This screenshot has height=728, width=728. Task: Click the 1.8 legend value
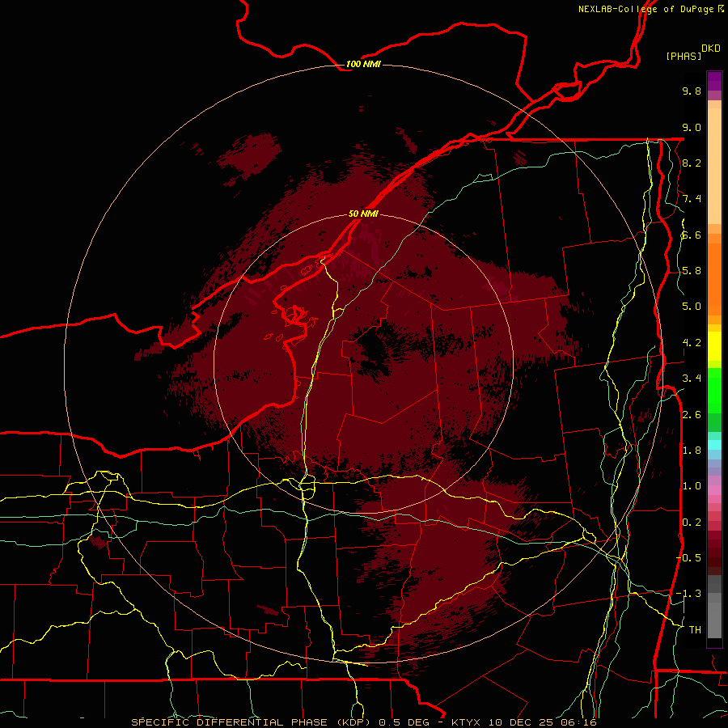(x=692, y=451)
